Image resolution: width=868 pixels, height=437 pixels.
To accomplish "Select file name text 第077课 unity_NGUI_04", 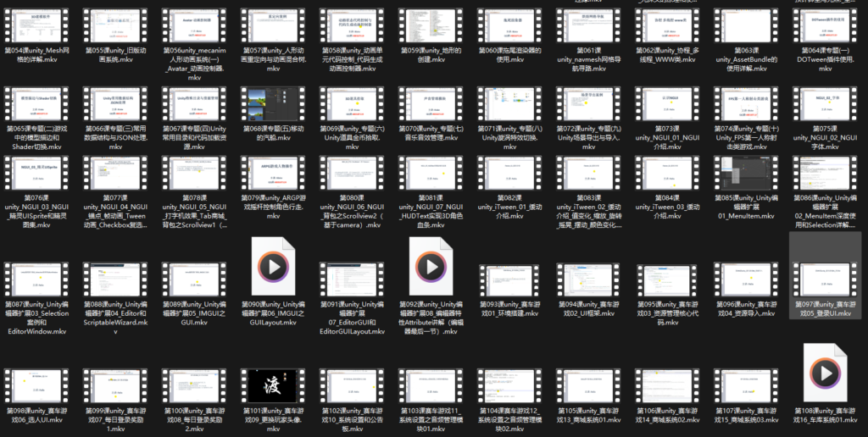I will pos(115,212).
